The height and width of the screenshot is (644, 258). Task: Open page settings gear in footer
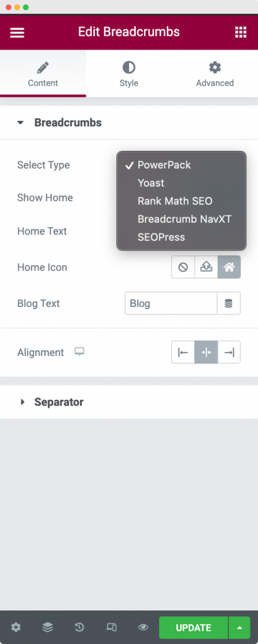point(16,627)
